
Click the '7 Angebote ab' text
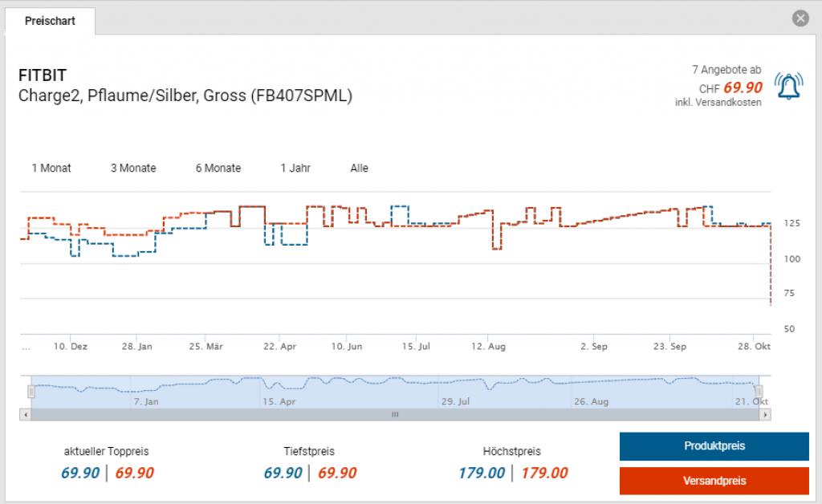726,71
